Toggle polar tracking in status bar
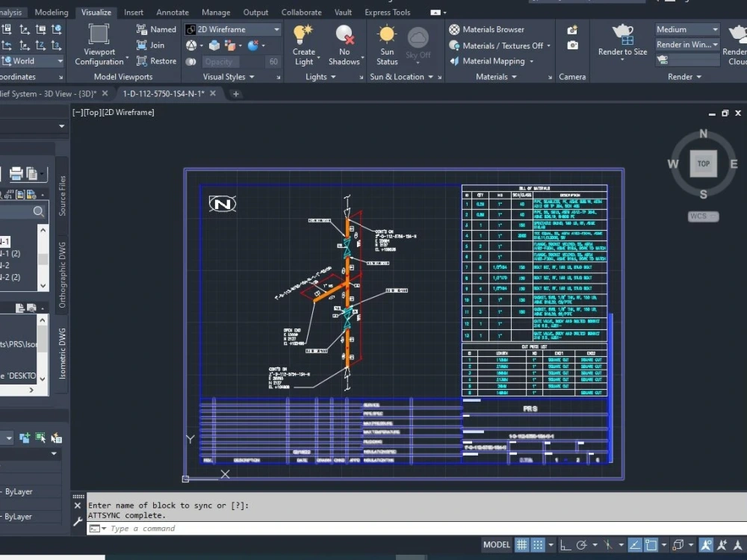The width and height of the screenshot is (747, 560). pyautogui.click(x=581, y=545)
